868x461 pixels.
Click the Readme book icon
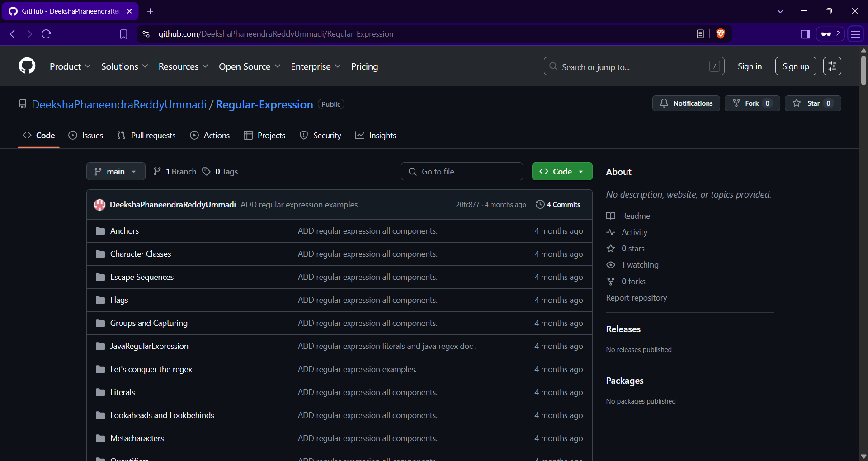(x=611, y=216)
